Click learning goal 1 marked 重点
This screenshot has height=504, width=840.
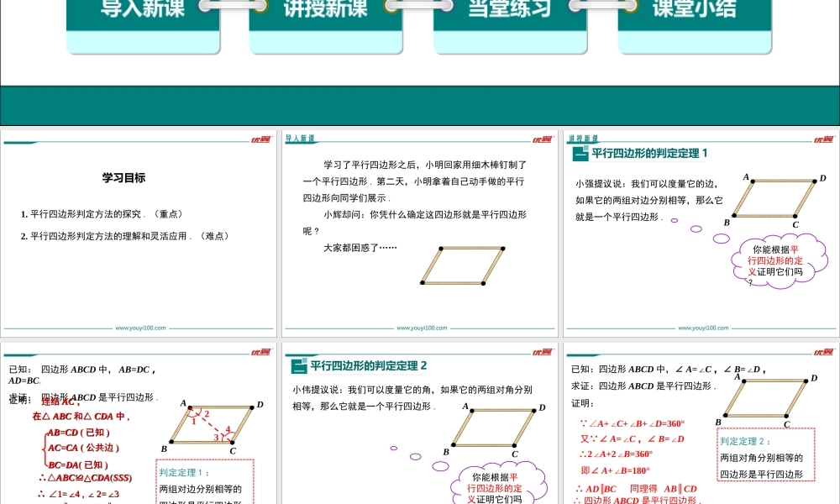(x=103, y=213)
